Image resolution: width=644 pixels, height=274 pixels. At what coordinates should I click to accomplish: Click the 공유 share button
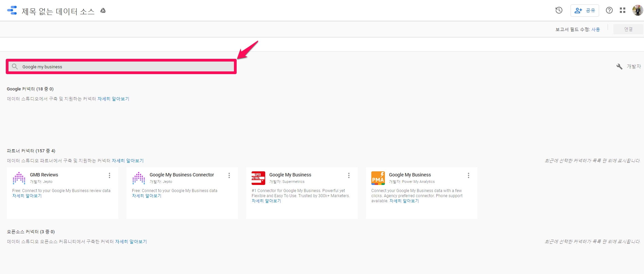pyautogui.click(x=585, y=11)
